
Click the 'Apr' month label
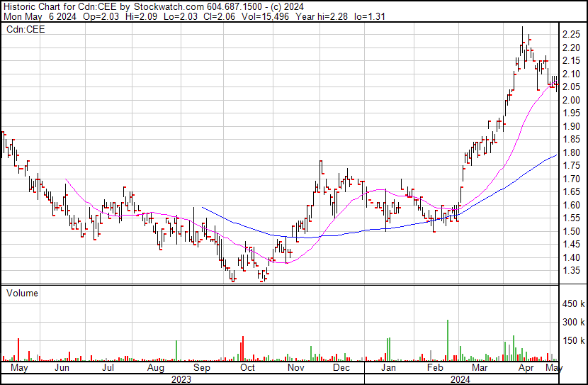(526, 367)
